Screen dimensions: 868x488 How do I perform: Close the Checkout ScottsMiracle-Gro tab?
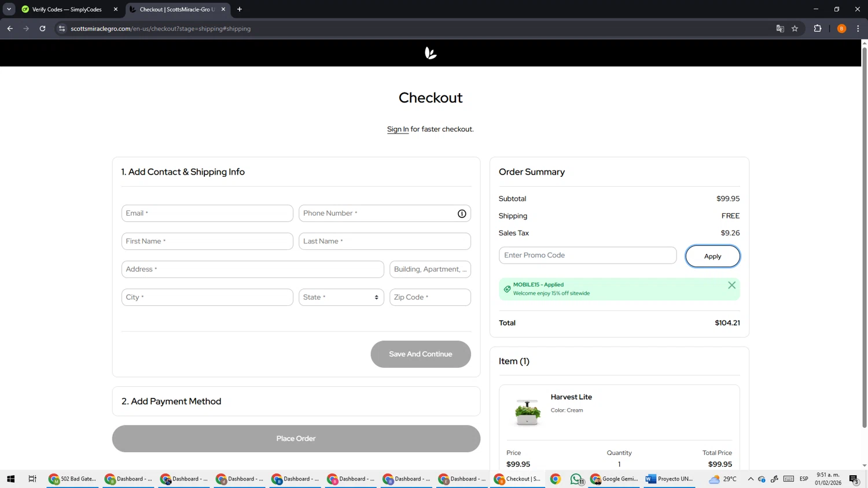pos(223,9)
